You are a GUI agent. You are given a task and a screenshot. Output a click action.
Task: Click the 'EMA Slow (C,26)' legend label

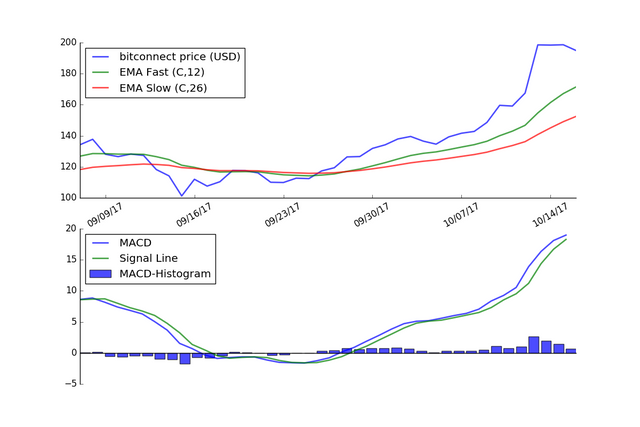click(163, 88)
